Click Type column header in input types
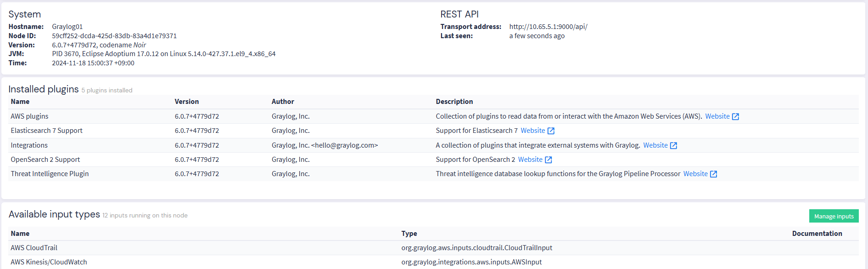 click(409, 234)
